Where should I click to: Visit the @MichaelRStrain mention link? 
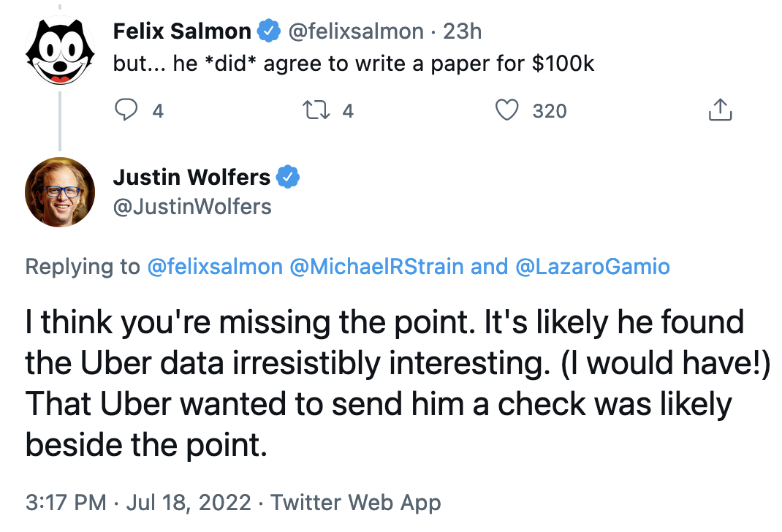(376, 267)
